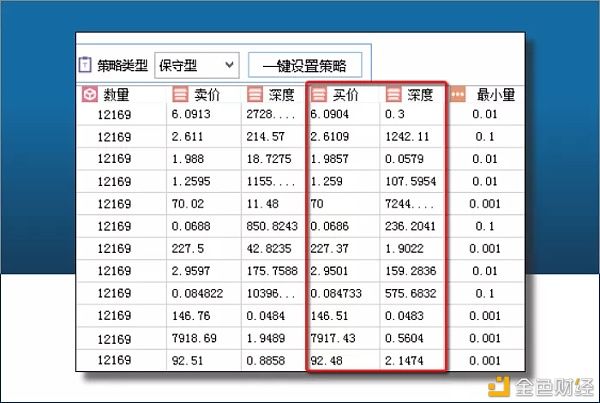This screenshot has height=403, width=600.
Task: Click the depth value 11.48
Action: (x=262, y=204)
